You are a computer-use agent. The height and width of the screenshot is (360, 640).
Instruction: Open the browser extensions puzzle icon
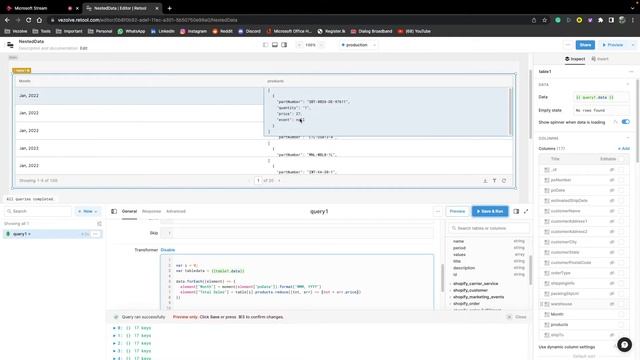[600, 20]
